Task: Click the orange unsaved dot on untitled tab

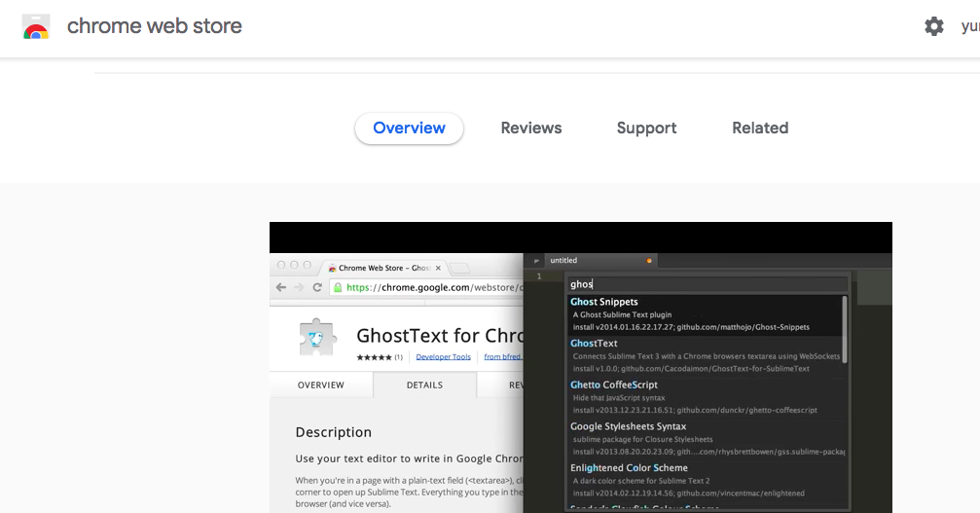Action: tap(649, 261)
